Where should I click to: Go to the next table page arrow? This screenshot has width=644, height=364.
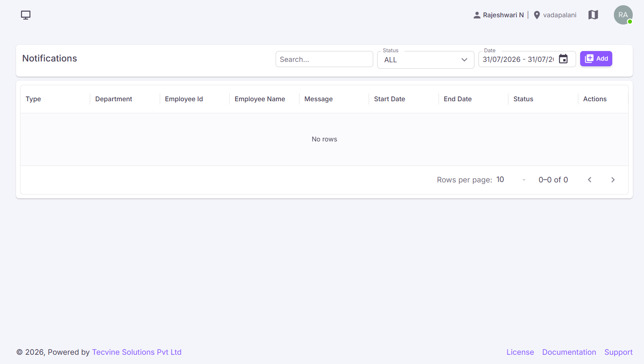point(613,180)
